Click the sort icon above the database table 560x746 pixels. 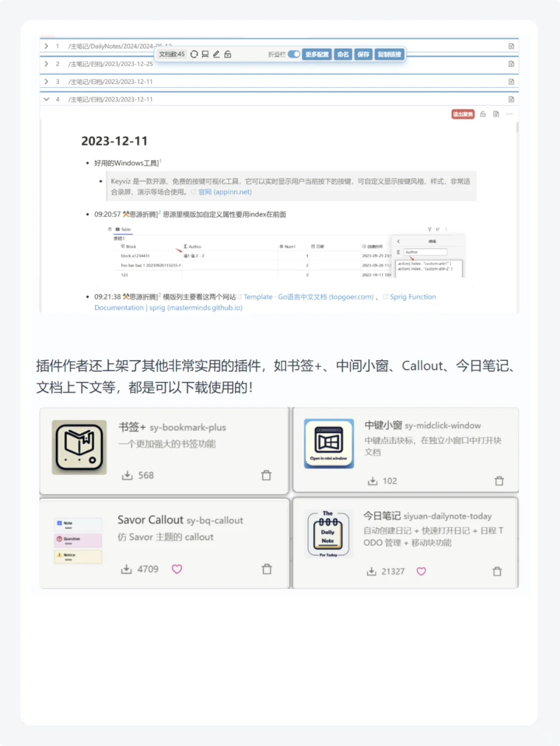point(438,229)
